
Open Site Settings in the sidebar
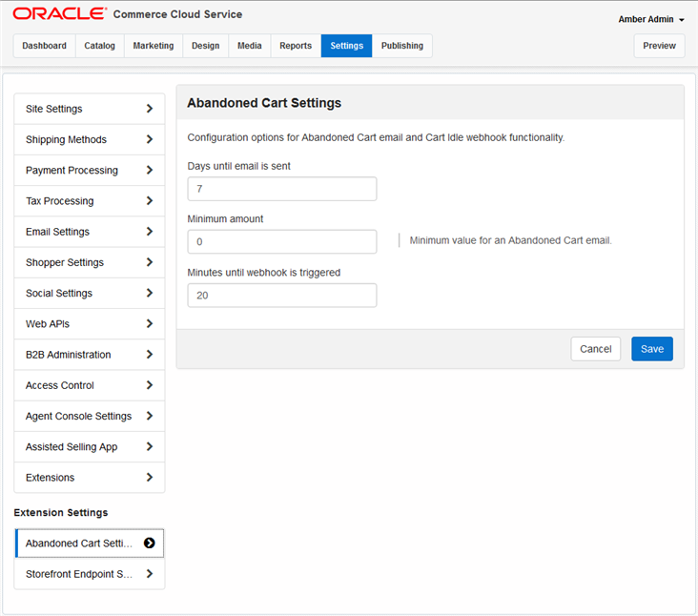coord(90,109)
